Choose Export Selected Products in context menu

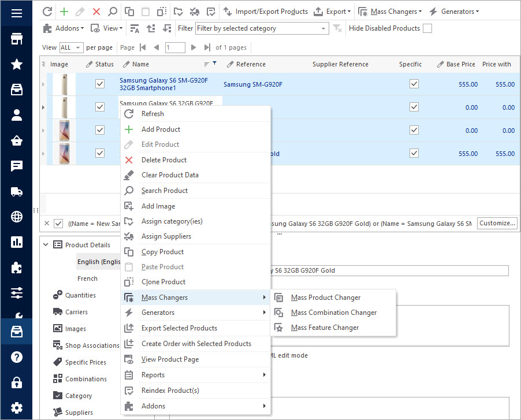(196, 328)
